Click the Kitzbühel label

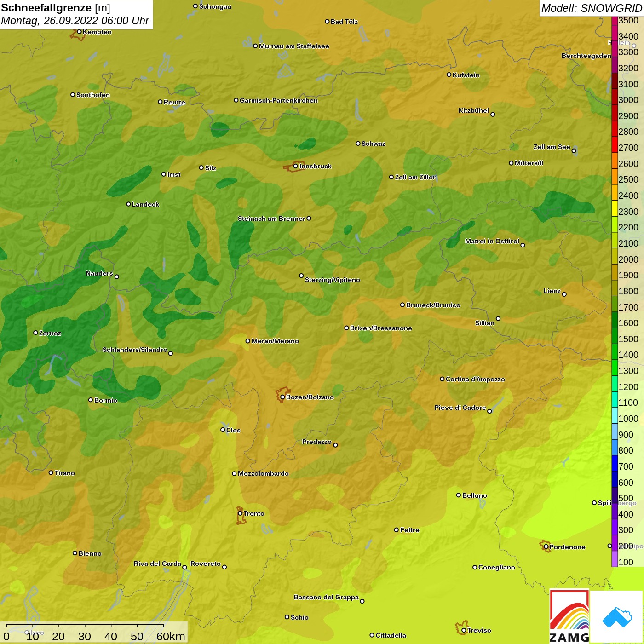474,110
